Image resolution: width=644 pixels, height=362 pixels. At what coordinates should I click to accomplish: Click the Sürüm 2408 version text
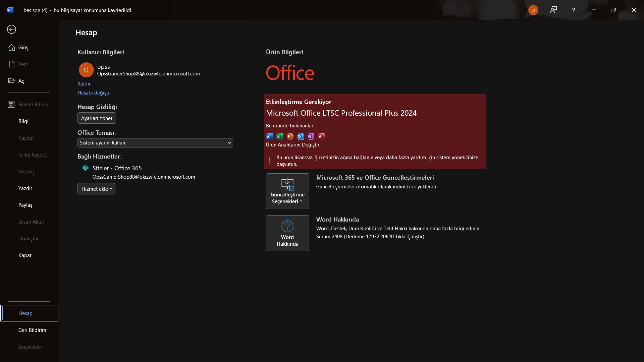[370, 237]
